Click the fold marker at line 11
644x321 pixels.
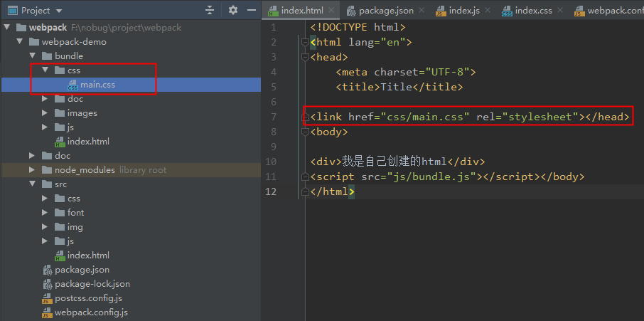(x=305, y=177)
